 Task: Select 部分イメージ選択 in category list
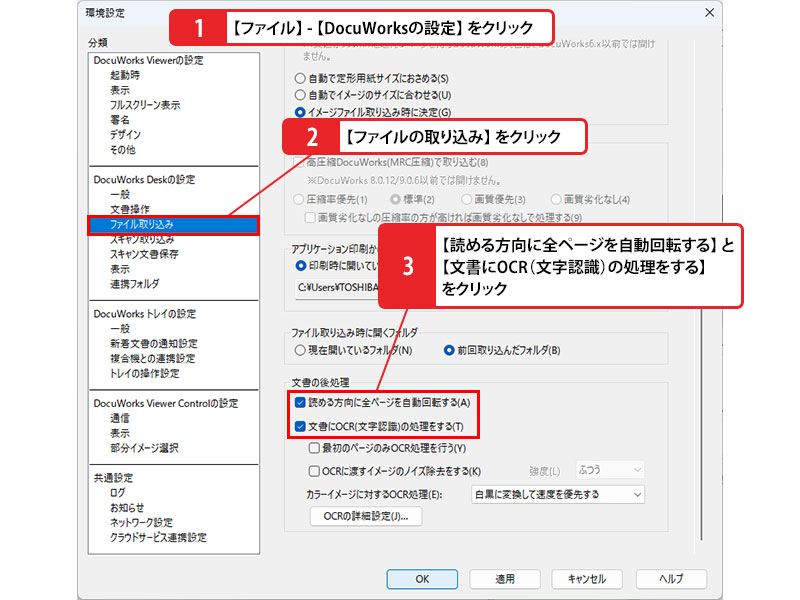click(144, 448)
